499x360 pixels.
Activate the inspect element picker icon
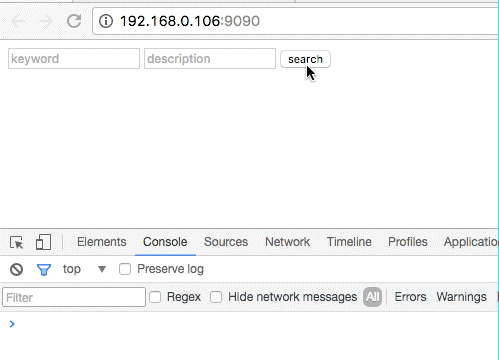pos(16,242)
